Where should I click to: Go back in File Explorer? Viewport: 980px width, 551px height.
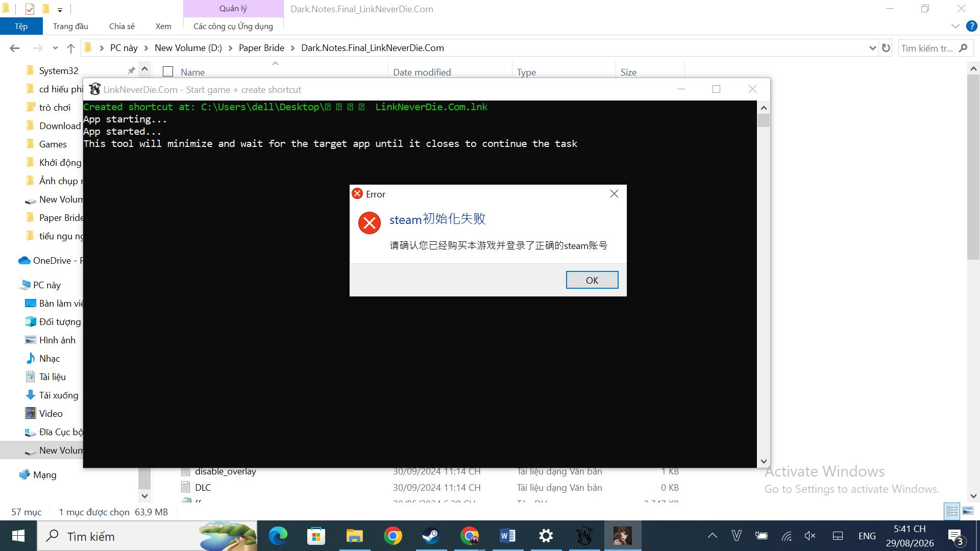pyautogui.click(x=14, y=48)
